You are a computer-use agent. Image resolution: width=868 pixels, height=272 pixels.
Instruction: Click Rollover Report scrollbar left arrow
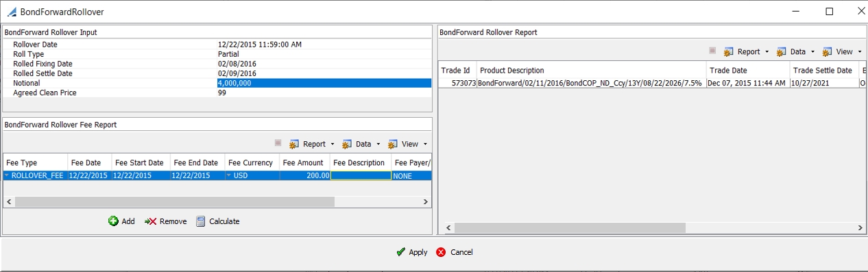(x=448, y=227)
